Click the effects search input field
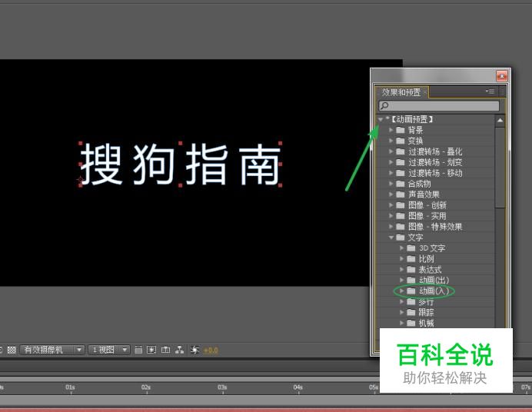Viewport: 532px width, 412px height. click(439, 106)
